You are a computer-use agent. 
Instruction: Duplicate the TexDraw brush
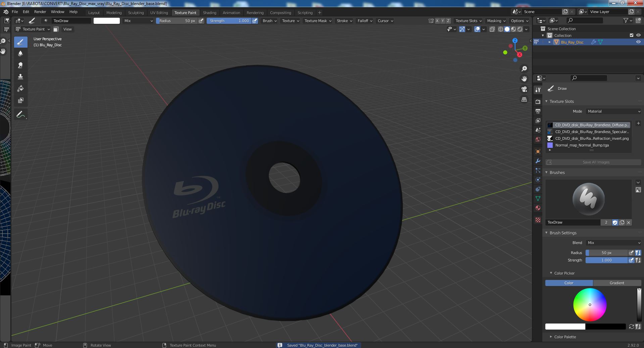[622, 222]
